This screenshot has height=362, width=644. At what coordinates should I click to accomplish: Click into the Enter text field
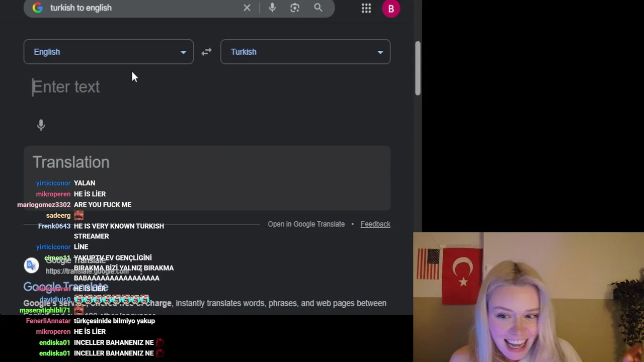point(207,87)
